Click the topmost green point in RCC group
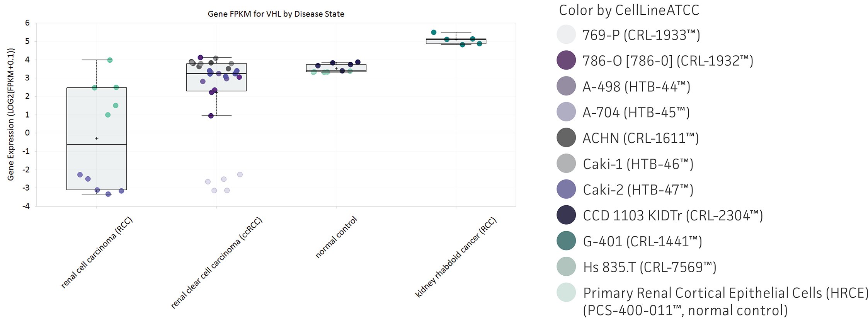Viewport: 868px width, 319px height. click(110, 60)
